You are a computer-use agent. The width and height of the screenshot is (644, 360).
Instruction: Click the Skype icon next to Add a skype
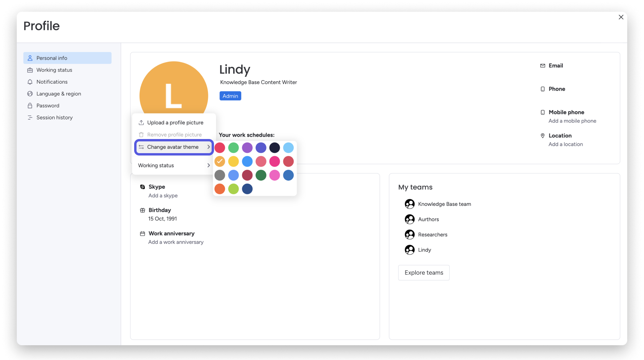(x=142, y=187)
